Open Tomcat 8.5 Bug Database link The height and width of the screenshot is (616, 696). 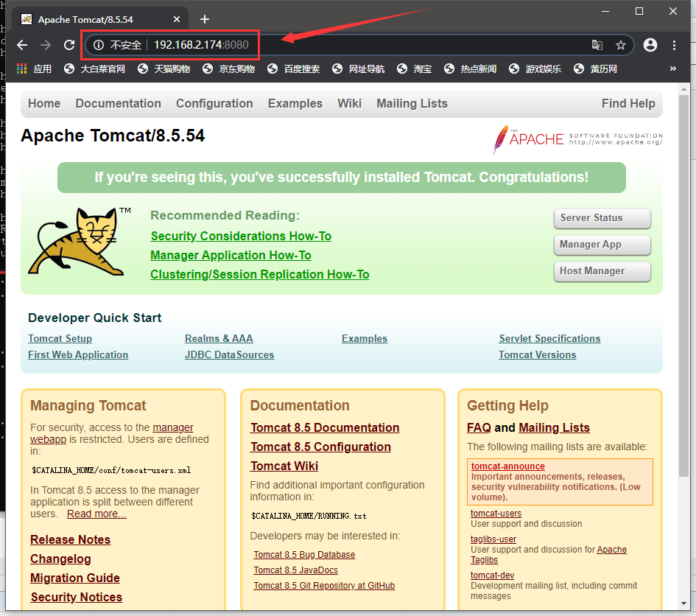coord(304,555)
